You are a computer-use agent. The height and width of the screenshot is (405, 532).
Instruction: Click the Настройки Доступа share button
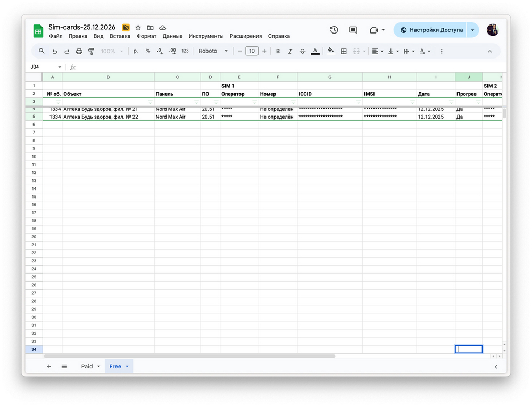(x=431, y=30)
